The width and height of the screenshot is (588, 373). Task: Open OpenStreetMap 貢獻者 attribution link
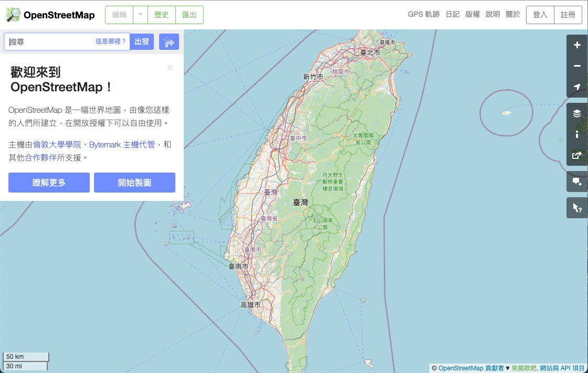(x=471, y=368)
